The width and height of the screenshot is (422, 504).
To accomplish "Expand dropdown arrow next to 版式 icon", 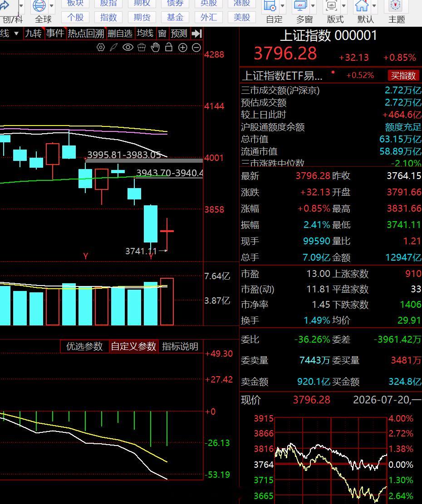I will (343, 6).
